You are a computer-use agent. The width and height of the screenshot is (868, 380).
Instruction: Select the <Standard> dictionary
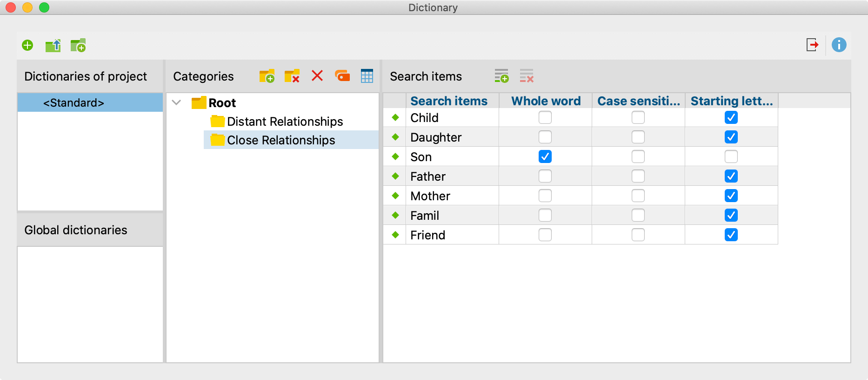click(x=90, y=102)
